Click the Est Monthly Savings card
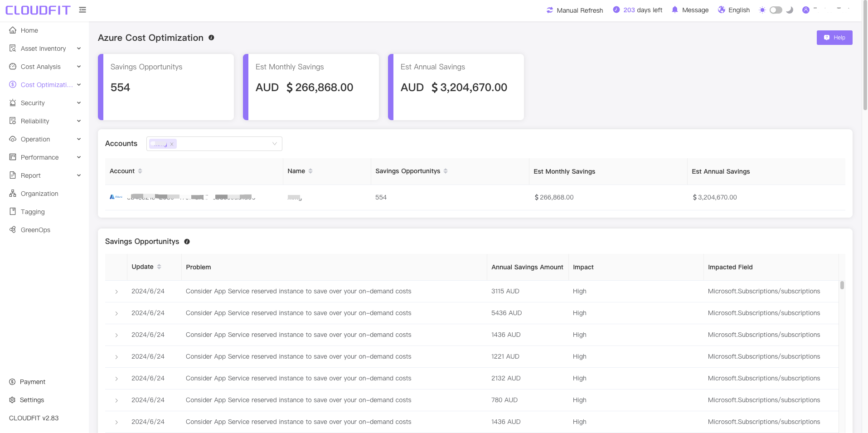Image resolution: width=868 pixels, height=433 pixels. point(311,87)
